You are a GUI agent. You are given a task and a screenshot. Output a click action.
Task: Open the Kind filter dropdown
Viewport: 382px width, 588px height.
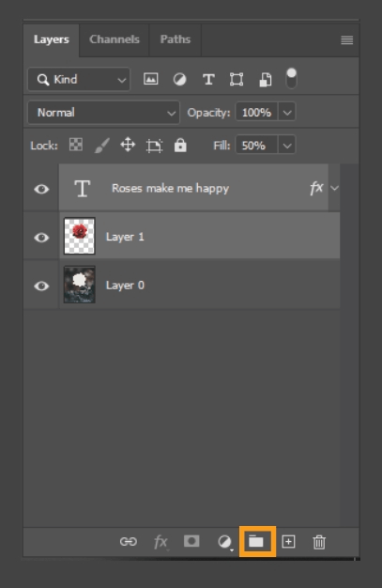[x=79, y=80]
